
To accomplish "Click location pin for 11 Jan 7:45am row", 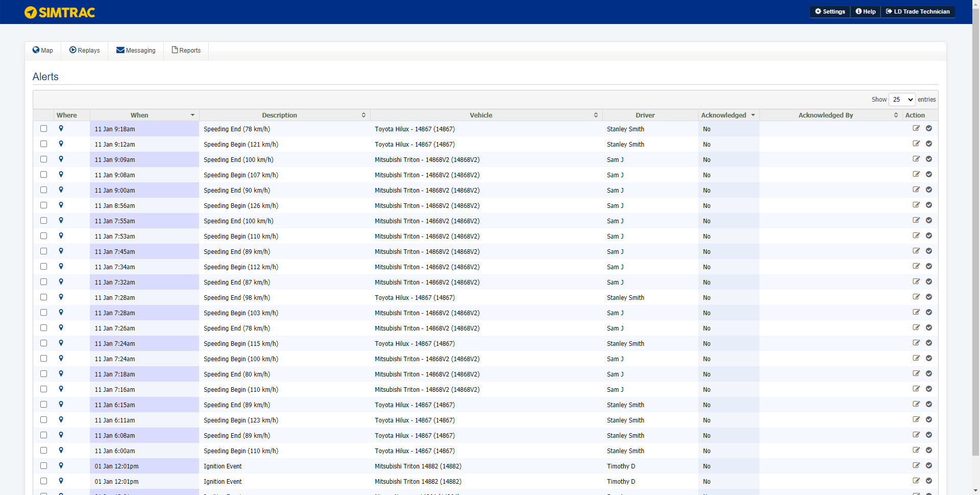I will (x=61, y=251).
